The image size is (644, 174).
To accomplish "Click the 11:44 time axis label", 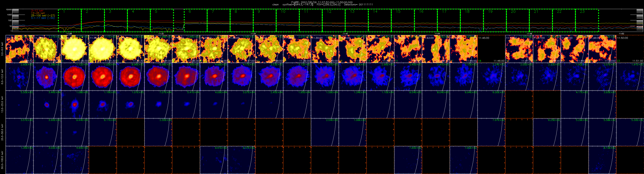I will click(x=437, y=33).
